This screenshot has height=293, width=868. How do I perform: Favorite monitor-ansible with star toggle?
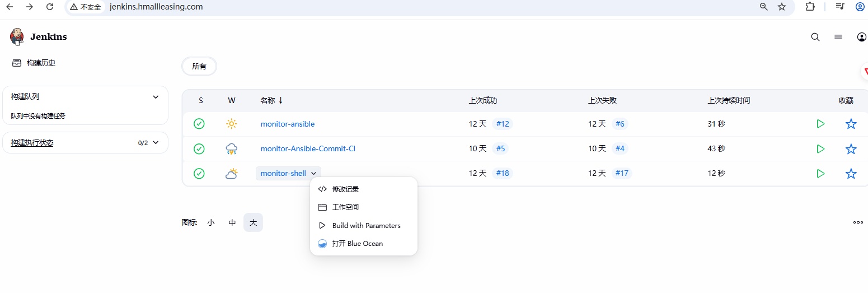[851, 124]
